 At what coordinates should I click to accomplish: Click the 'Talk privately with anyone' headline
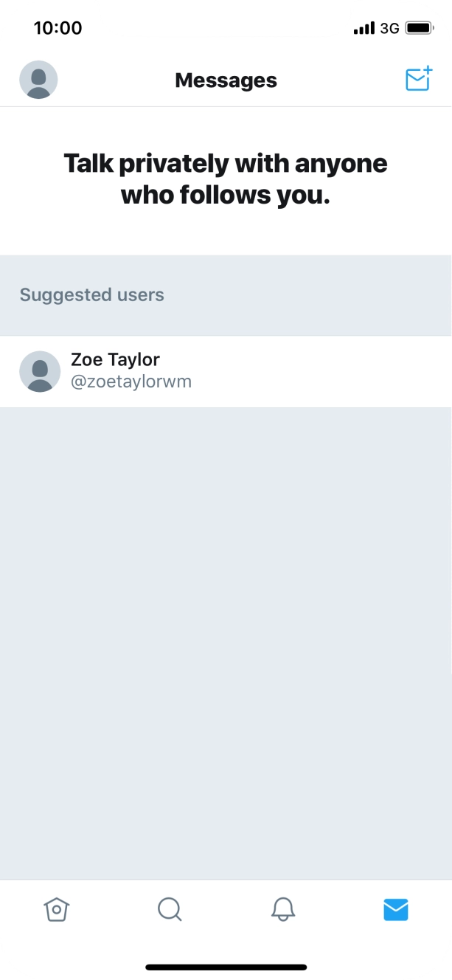226,163
